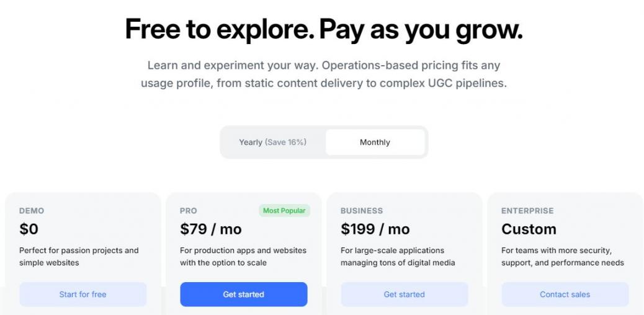The width and height of the screenshot is (644, 315).
Task: Click the Contact sales button
Action: [x=565, y=295]
